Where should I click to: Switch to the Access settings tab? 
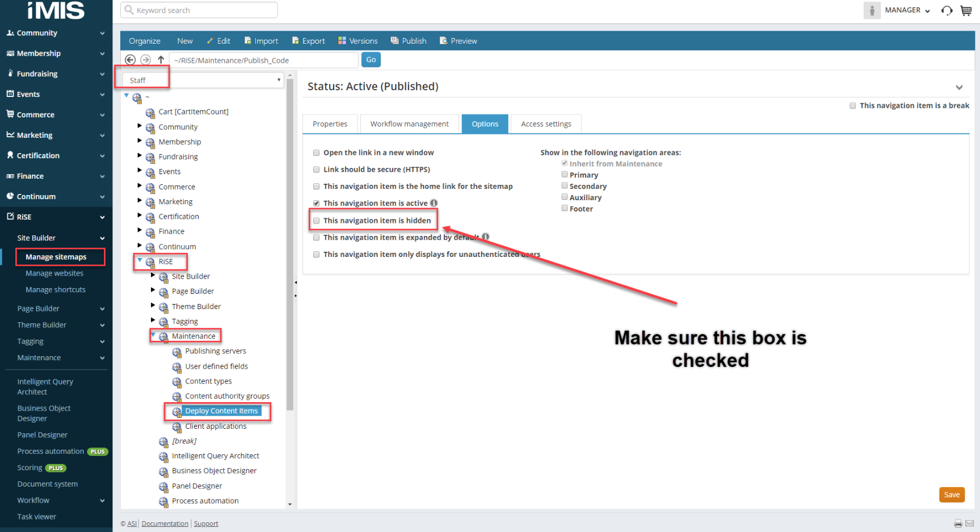[546, 124]
